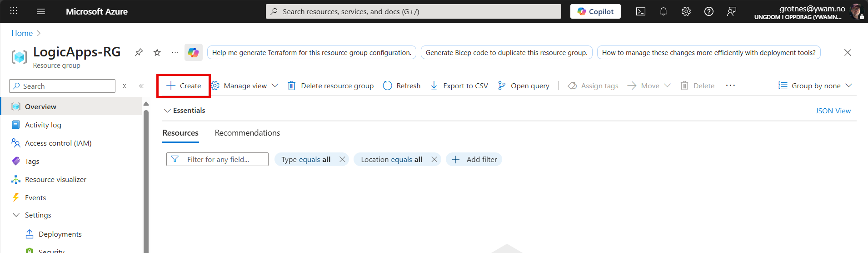Open the JSON View link

(833, 111)
